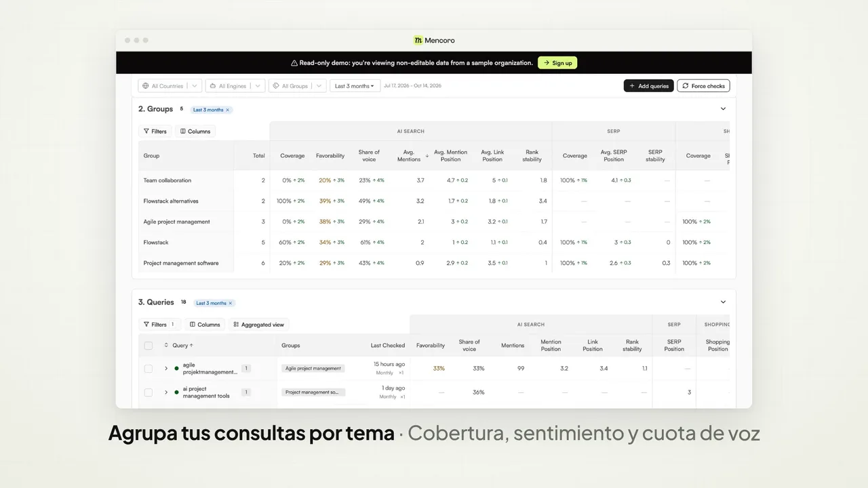This screenshot has height=488, width=868.
Task: Remove the Last 3 months chip in Queries
Action: (x=230, y=303)
